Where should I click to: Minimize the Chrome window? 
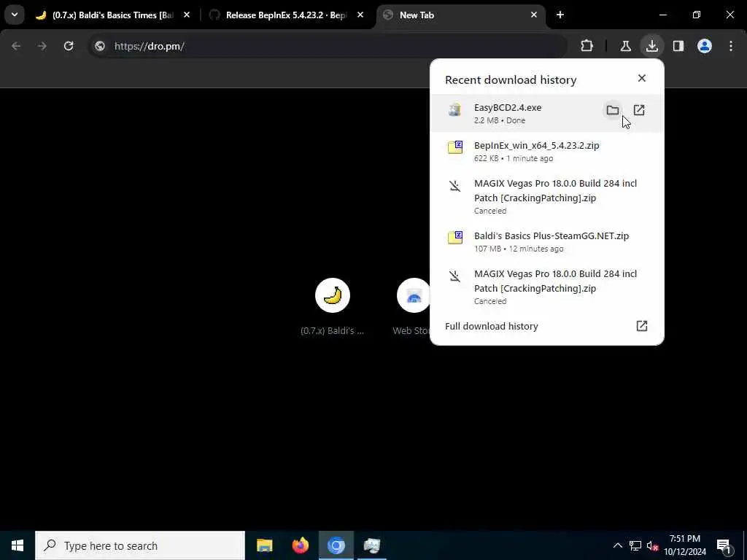tap(663, 15)
